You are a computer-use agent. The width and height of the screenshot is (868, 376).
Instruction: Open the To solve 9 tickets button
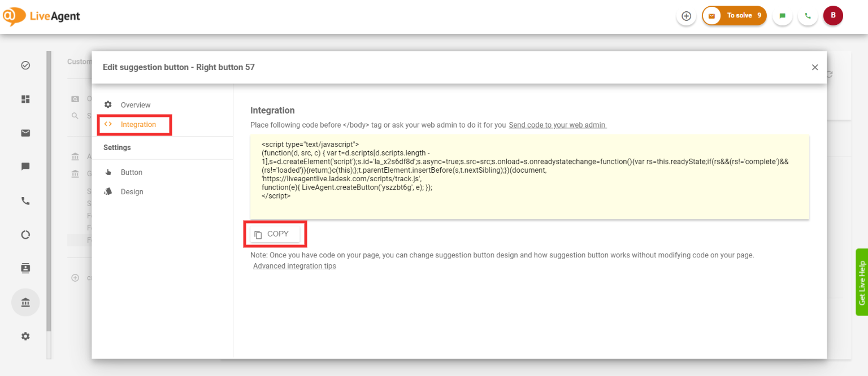click(734, 16)
